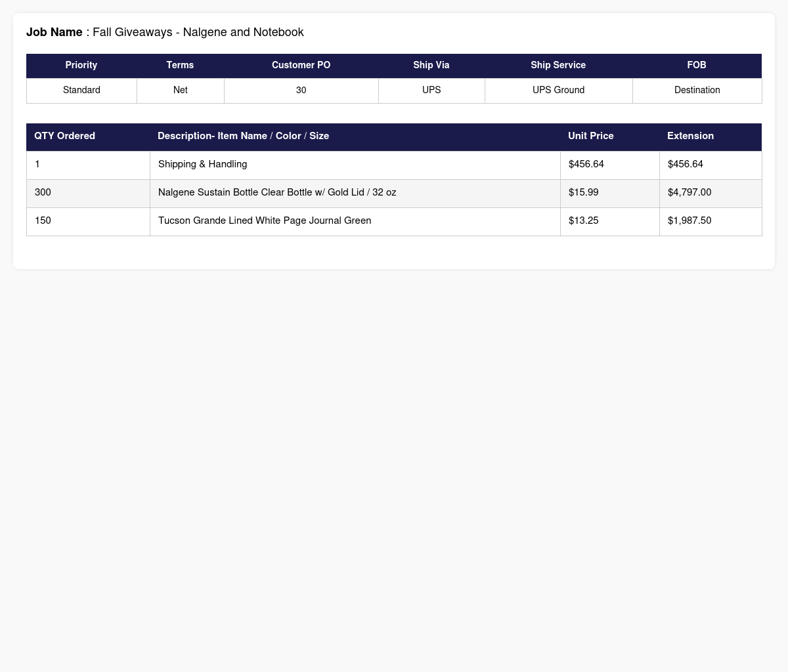Click the Nalgene Sustain Bottle description

[x=355, y=193]
